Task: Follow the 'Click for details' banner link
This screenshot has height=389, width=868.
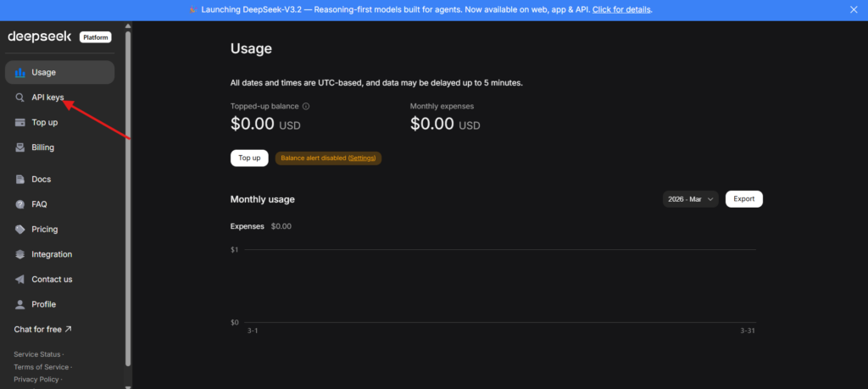Action: (x=622, y=10)
